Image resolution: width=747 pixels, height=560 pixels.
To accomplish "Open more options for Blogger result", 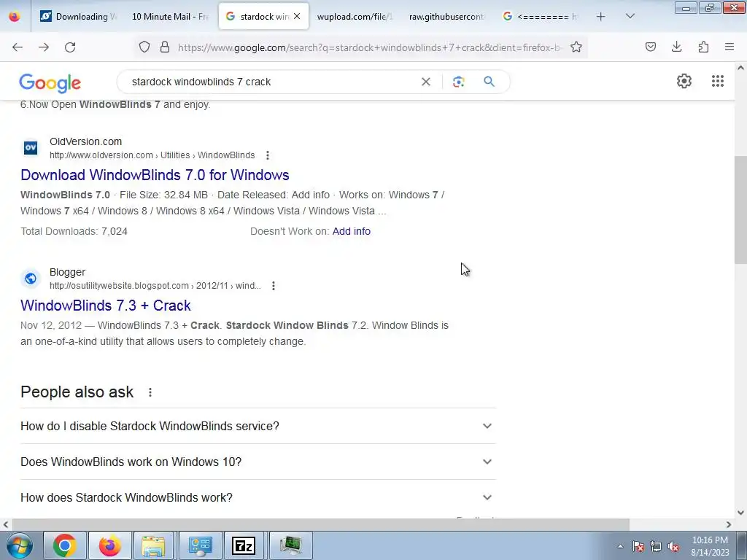I will [x=274, y=286].
